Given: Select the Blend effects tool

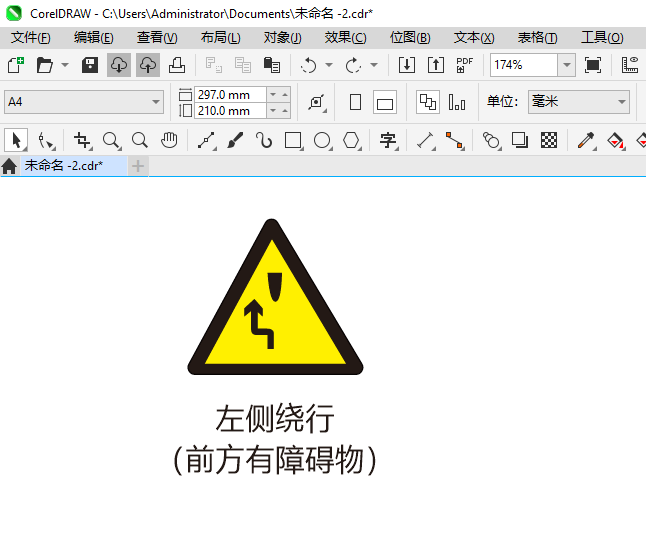Looking at the screenshot, I should click(492, 141).
